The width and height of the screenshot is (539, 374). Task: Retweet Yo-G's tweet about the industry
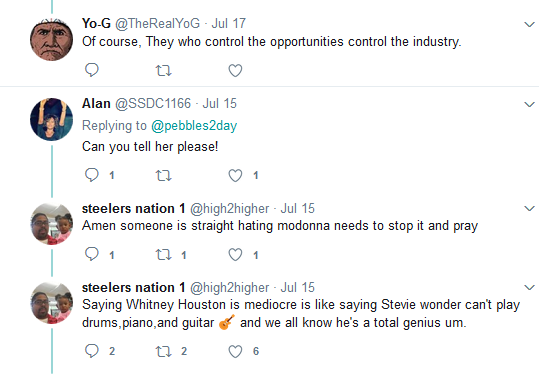click(x=164, y=71)
